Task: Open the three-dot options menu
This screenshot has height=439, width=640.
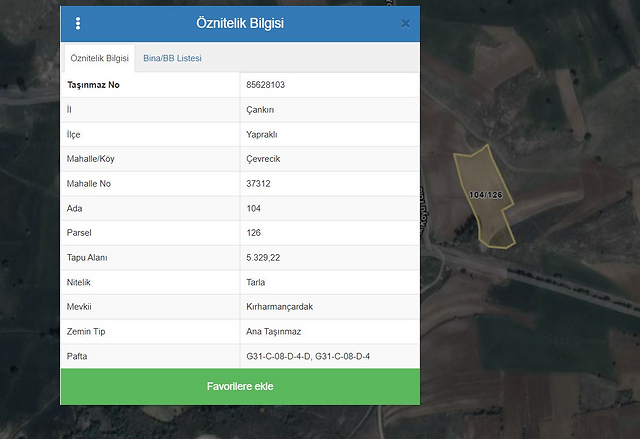Action: pyautogui.click(x=78, y=23)
